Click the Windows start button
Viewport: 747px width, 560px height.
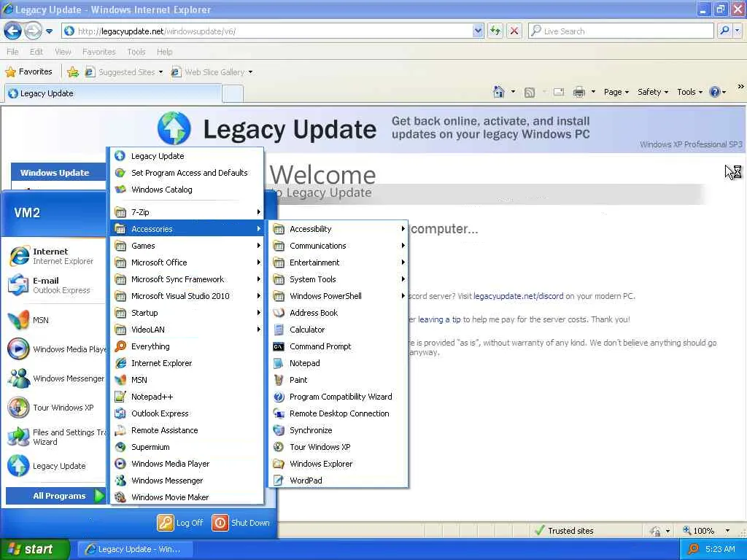pos(34,549)
